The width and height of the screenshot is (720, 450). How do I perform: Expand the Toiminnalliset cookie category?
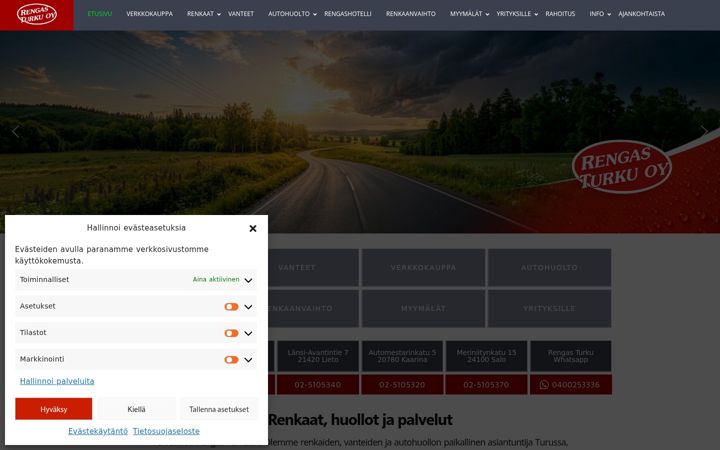click(248, 280)
